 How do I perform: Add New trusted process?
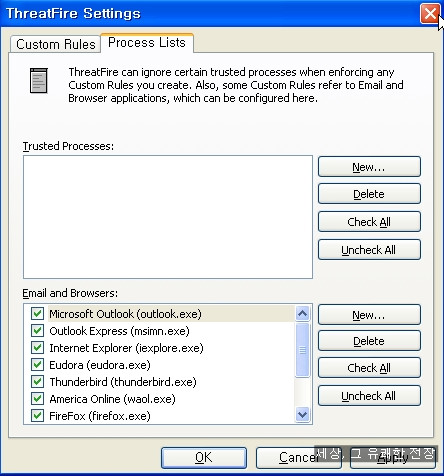(x=369, y=167)
